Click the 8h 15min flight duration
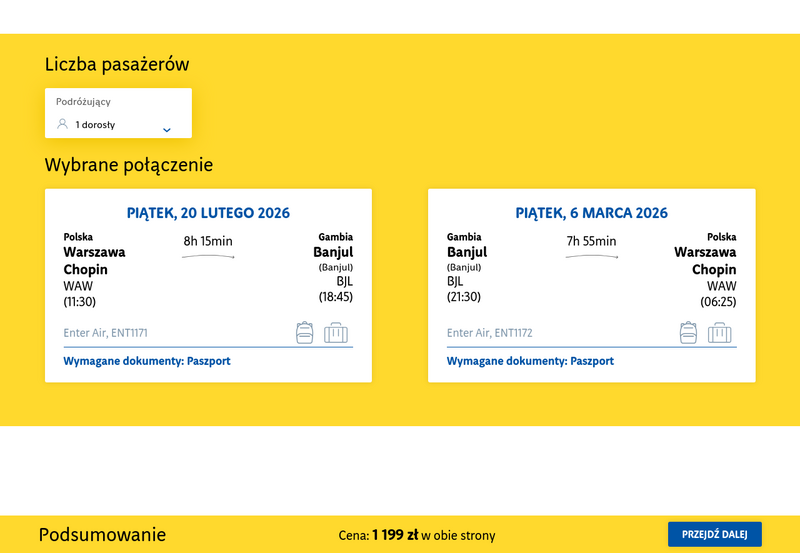800x553 pixels. click(x=208, y=241)
